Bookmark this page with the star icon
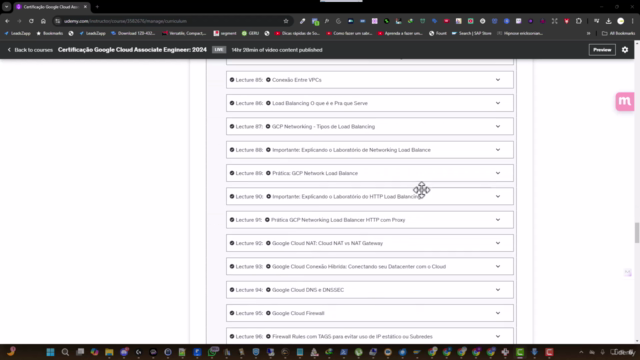Viewport: 640px width, 360px height. (286, 21)
